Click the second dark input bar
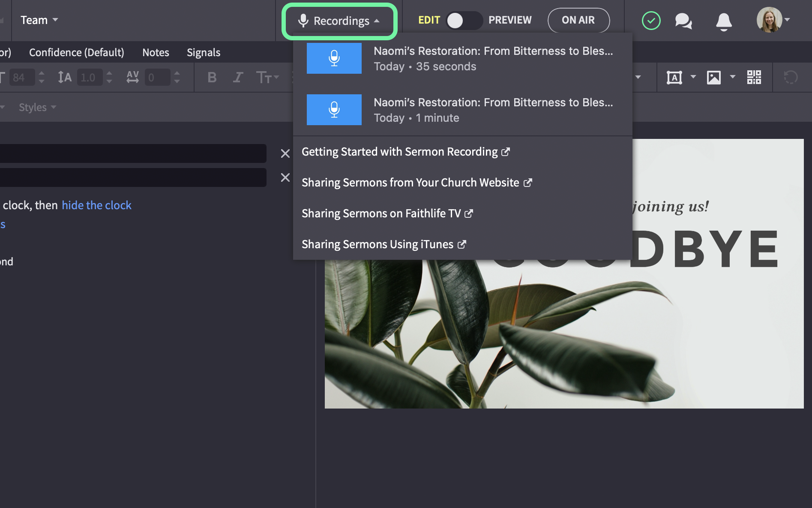 (x=133, y=177)
